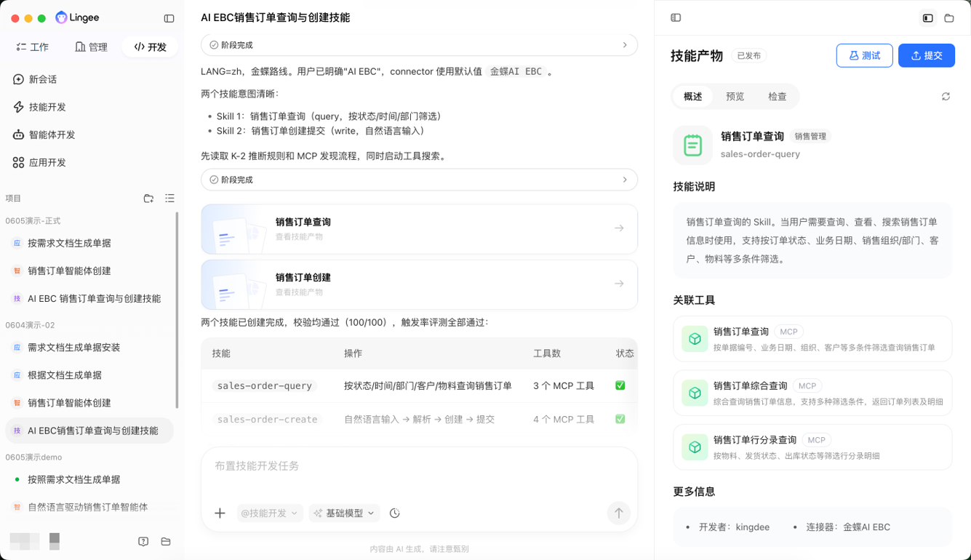Click the folder icon top right
This screenshot has height=560, width=971.
pos(949,17)
